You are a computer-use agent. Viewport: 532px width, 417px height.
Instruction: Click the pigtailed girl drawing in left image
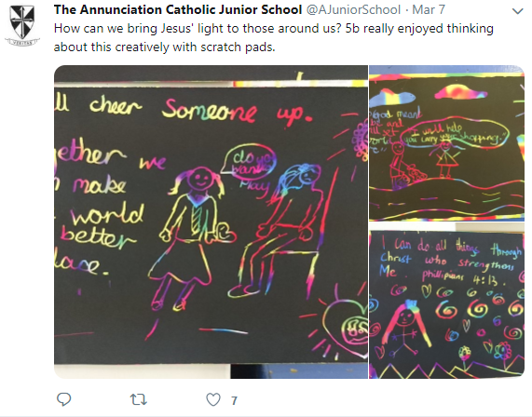click(194, 237)
